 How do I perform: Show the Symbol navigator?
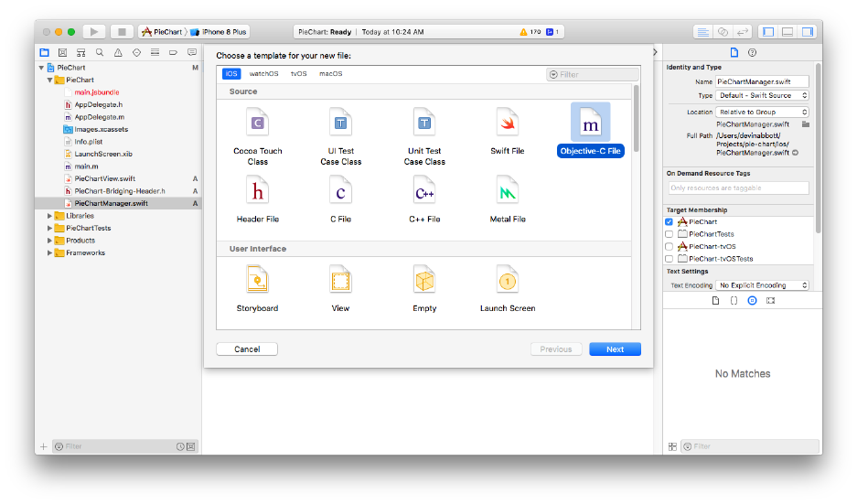click(x=80, y=52)
